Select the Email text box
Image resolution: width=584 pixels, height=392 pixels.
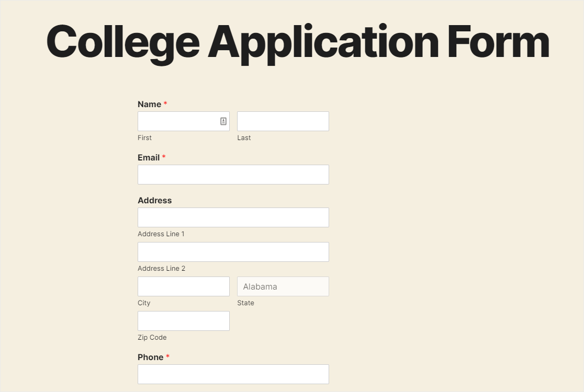point(233,175)
